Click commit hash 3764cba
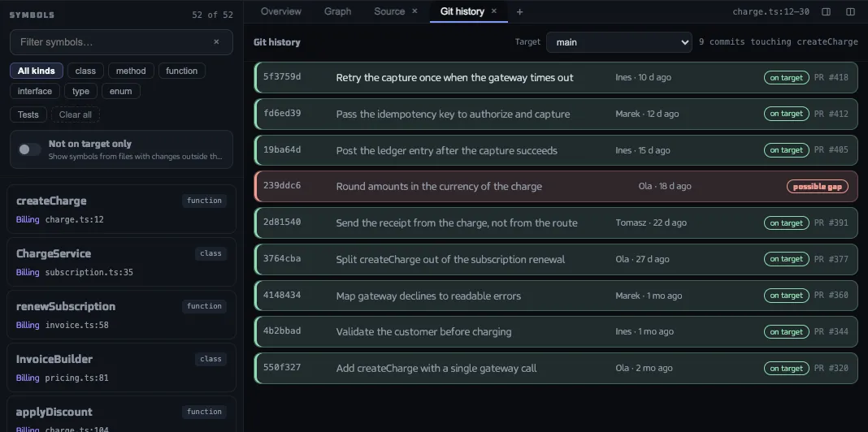This screenshot has height=432, width=868. pos(282,259)
